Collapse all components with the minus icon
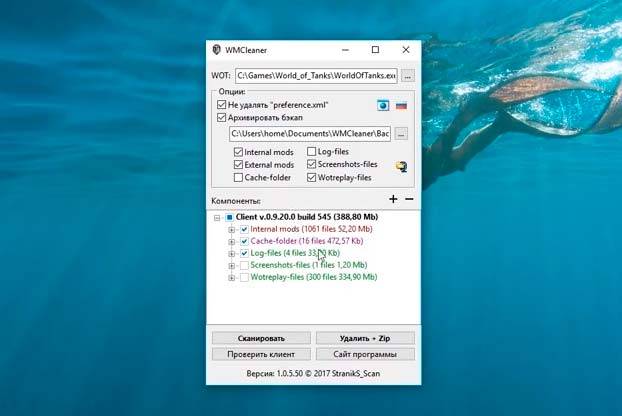622x416 pixels. [x=408, y=200]
